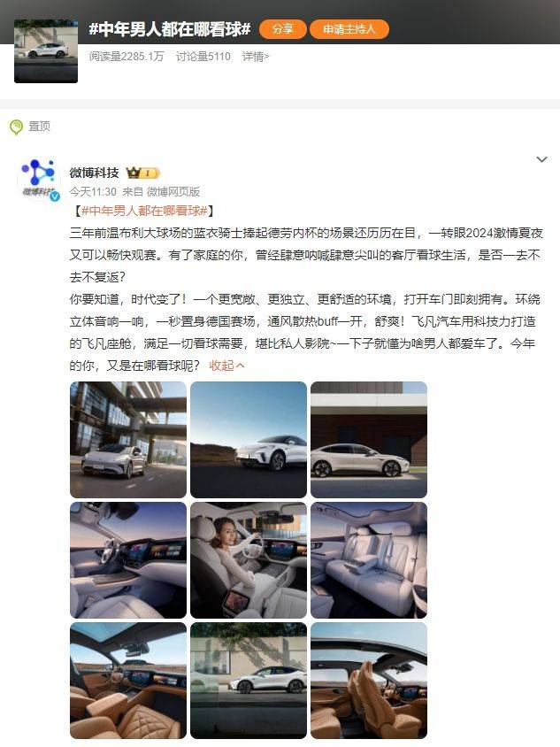Open photo of white rear seats interior
Screen dimensions: 560x747
[x=369, y=560]
